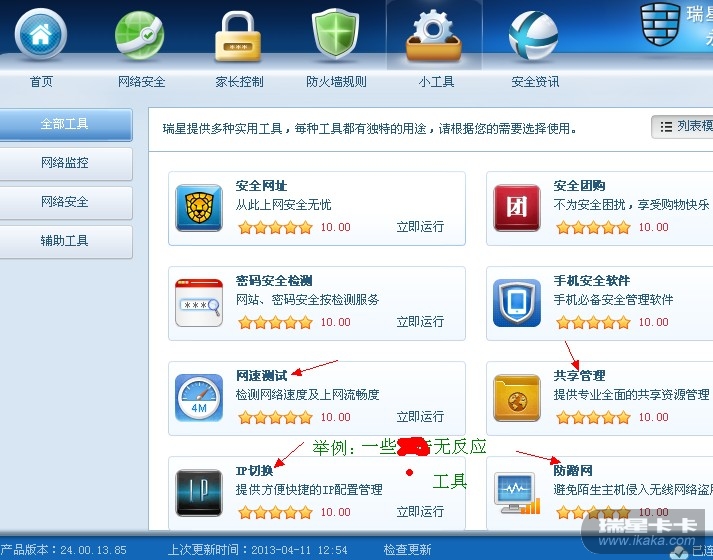
Task: Select the 网络监控 sidebar category
Action: pos(66,163)
